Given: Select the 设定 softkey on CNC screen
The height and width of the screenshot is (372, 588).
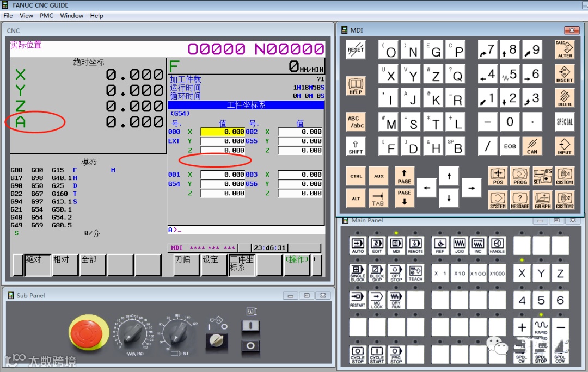Looking at the screenshot, I should [214, 264].
